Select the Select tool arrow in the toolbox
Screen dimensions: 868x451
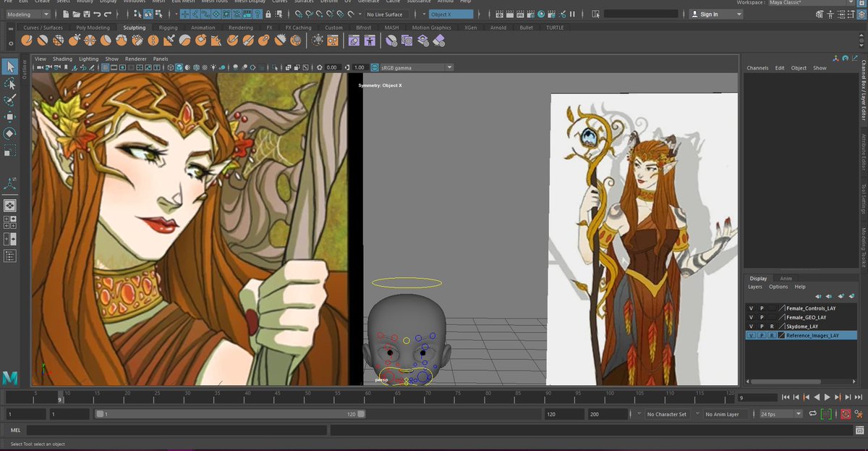(10, 67)
